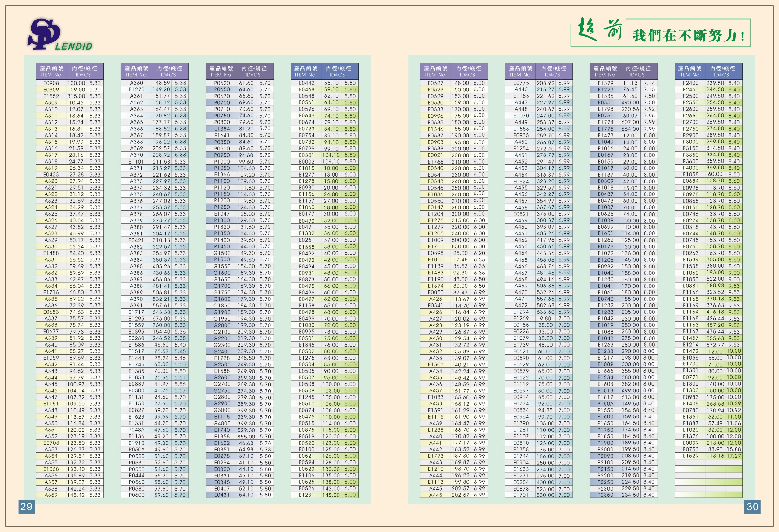
Task: Select item number A360
Action: [x=136, y=83]
